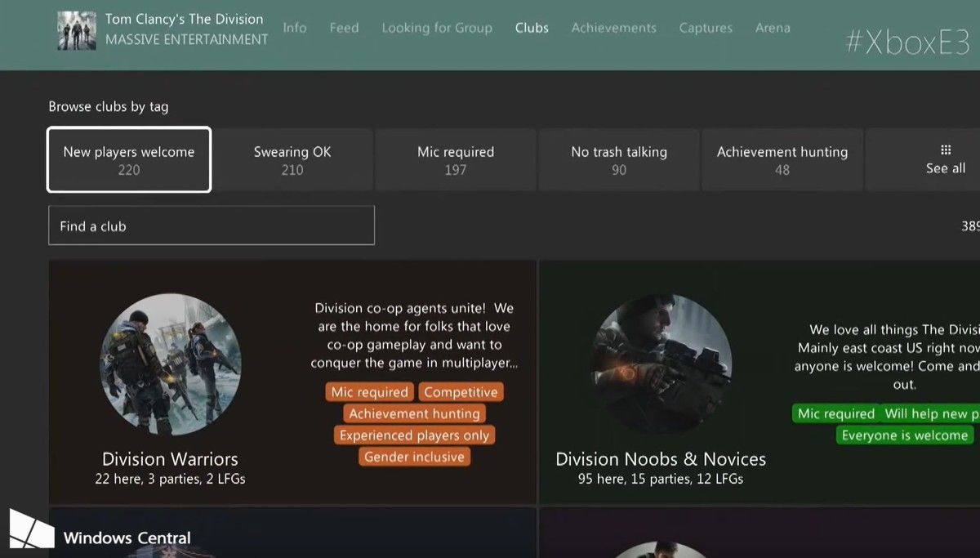980x558 pixels.
Task: Select the Division Warriors club avatar
Action: point(169,361)
